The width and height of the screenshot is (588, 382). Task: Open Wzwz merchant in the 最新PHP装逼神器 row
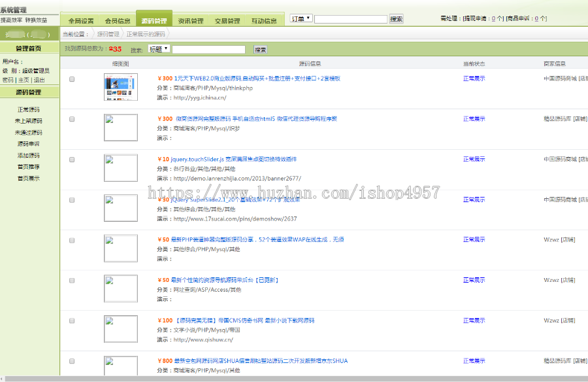pyautogui.click(x=551, y=239)
